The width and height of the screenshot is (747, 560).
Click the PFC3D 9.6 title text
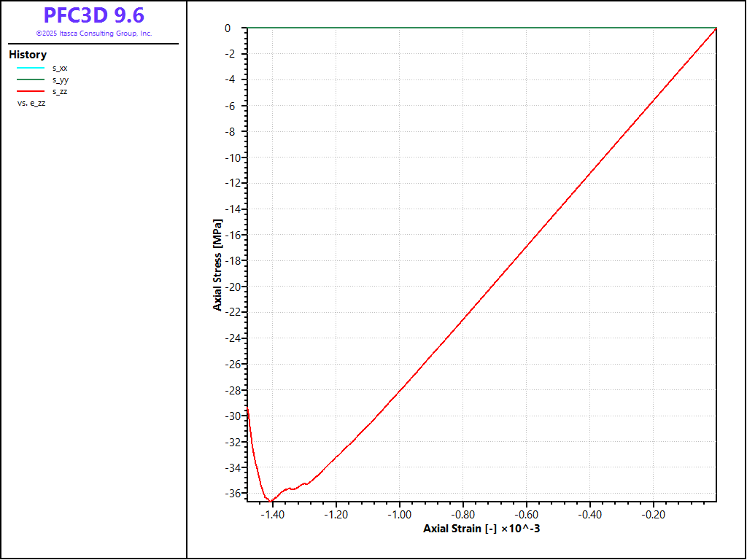pos(93,15)
